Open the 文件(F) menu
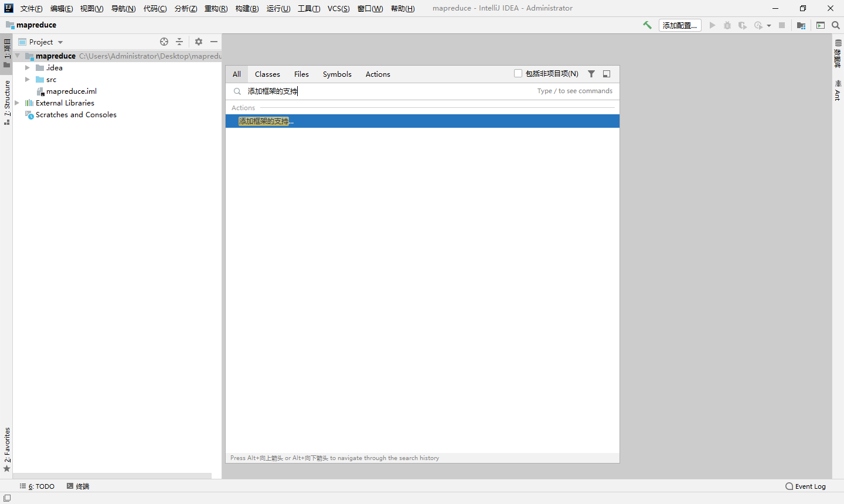Screen dimensions: 844x504 coord(32,8)
